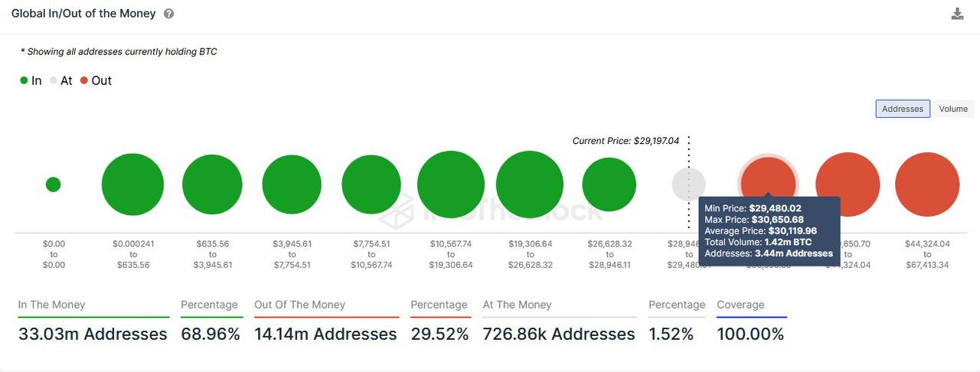Toggle the red Out legend item
This screenshot has width=980, height=372.
coord(96,80)
